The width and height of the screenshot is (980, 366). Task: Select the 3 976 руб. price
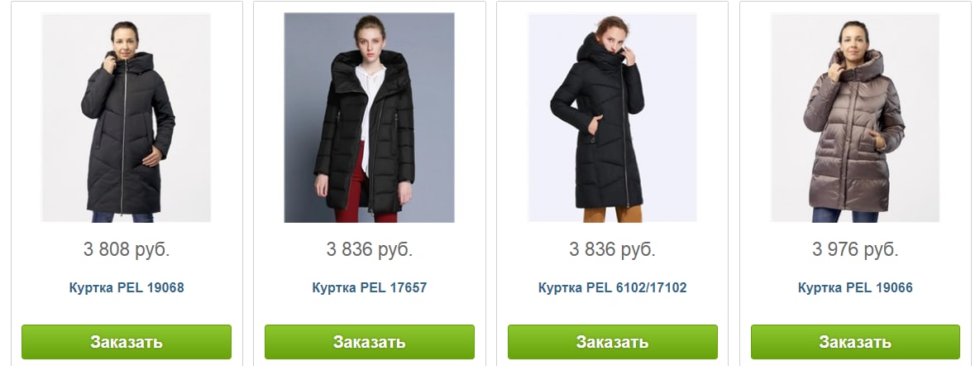click(855, 249)
